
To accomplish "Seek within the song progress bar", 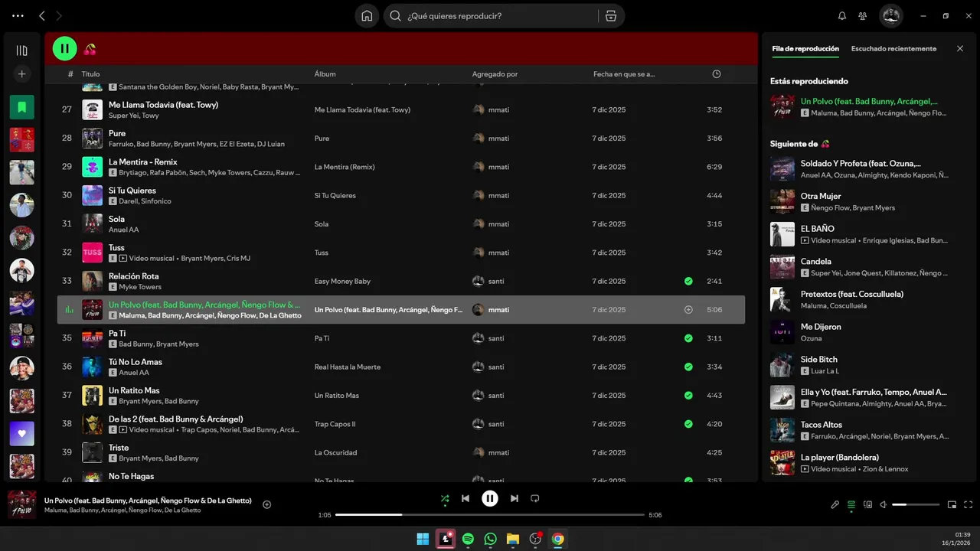I will point(490,515).
